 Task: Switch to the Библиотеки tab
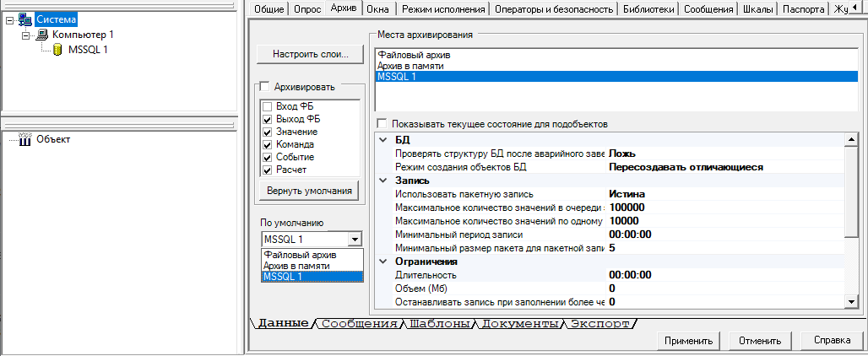(648, 8)
